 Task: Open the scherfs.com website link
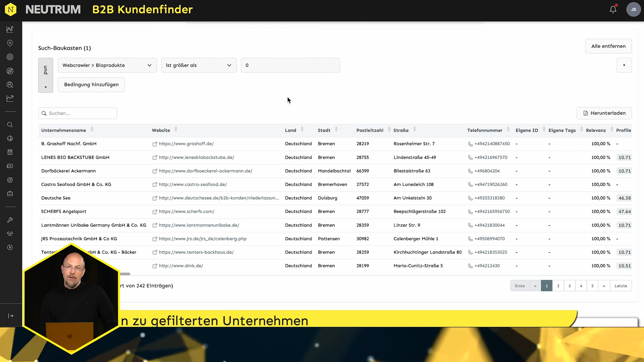pyautogui.click(x=186, y=212)
